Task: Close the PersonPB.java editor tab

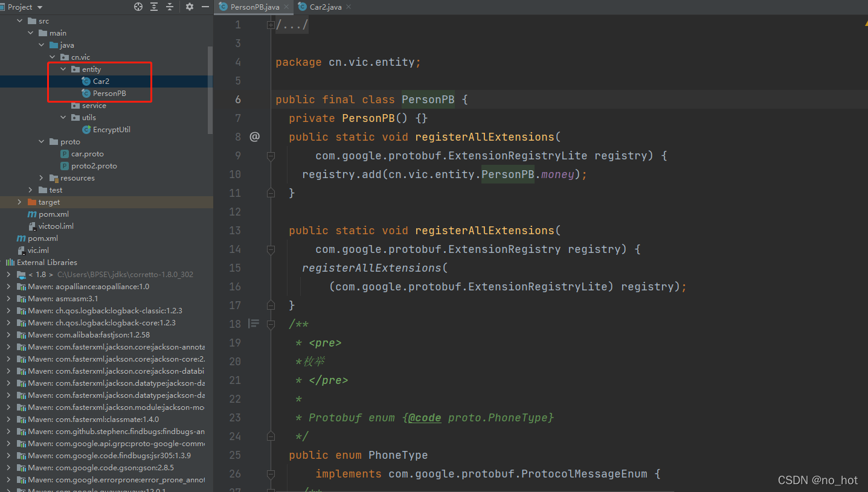Action: click(x=286, y=7)
